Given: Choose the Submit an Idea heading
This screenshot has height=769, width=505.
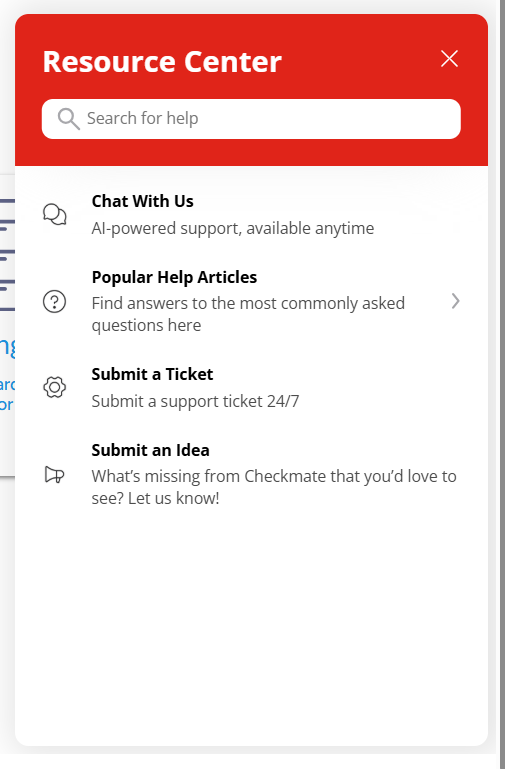Looking at the screenshot, I should click(151, 450).
